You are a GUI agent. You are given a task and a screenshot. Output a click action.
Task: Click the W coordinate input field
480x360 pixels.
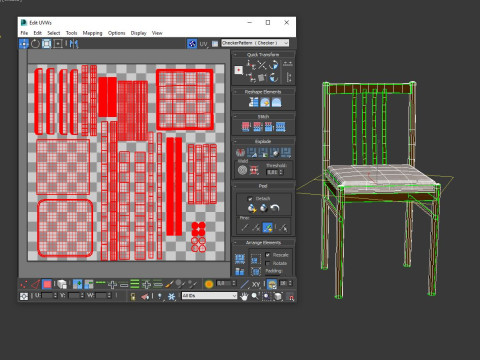pos(101,296)
